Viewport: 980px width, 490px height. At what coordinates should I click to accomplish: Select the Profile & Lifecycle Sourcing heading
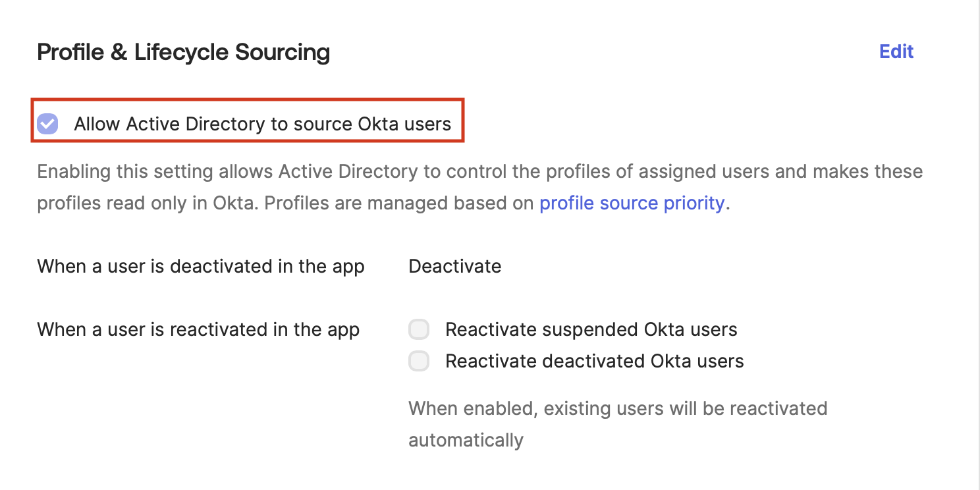[184, 51]
